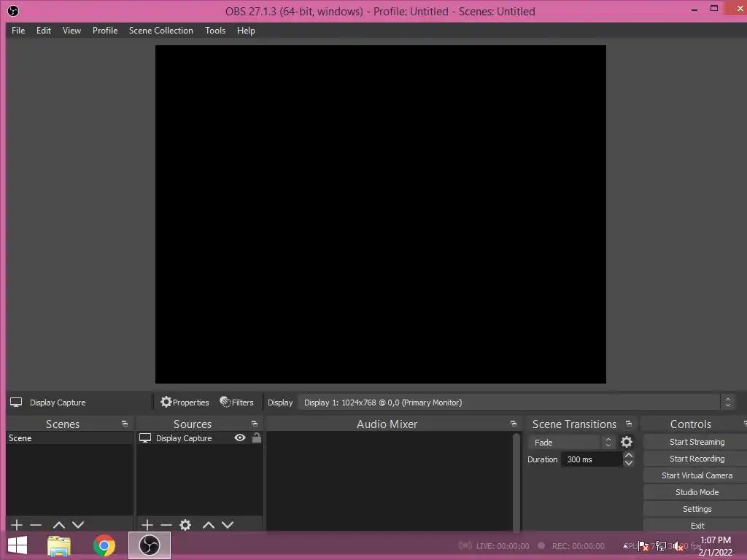
Task: Click the Audio Mixer scrollbar
Action: point(516,481)
